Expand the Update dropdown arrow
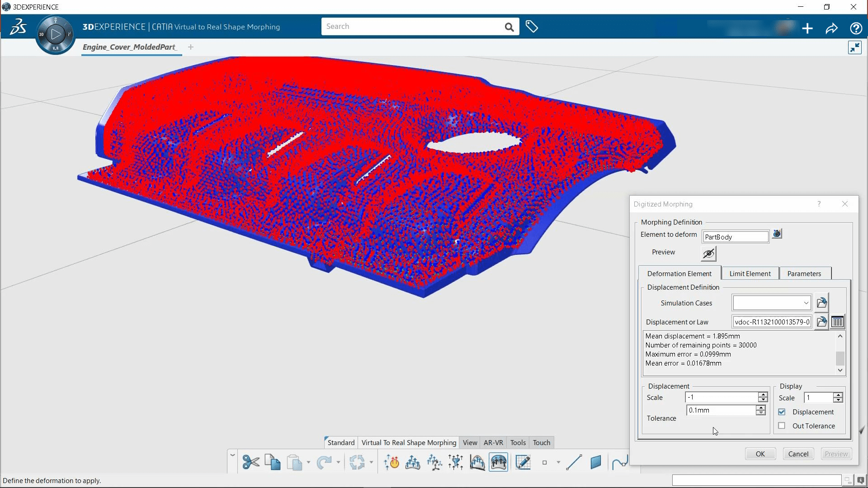Viewport: 868px width, 488px height. click(x=371, y=462)
